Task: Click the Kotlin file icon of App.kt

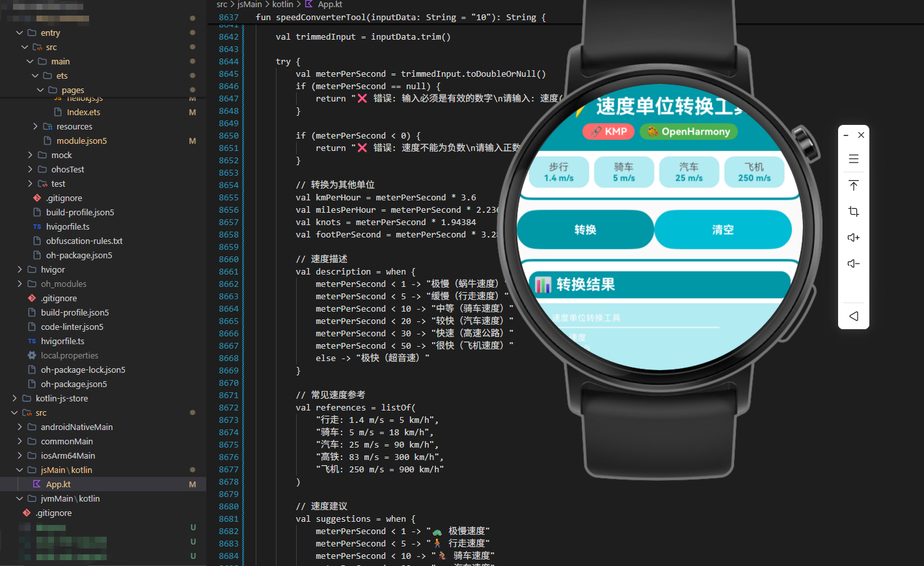Action: tap(37, 484)
